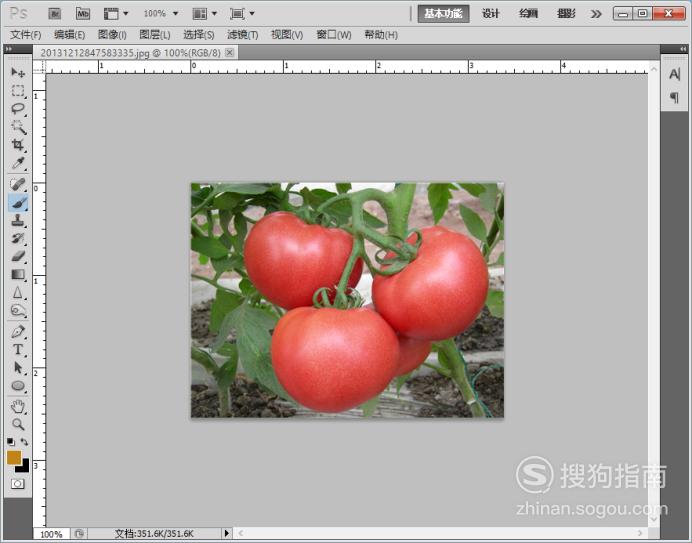The image size is (692, 543).
Task: Open the orange foreground color swatch
Action: [x=14, y=457]
